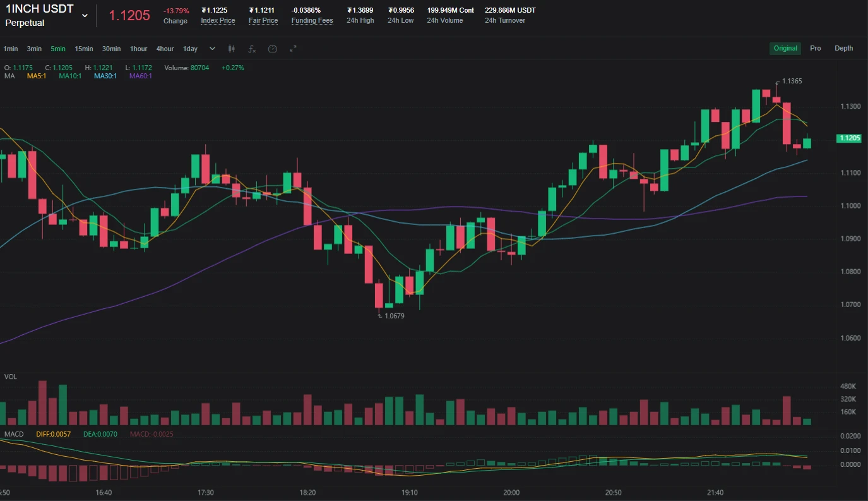Select the 3min interval

[x=34, y=49]
